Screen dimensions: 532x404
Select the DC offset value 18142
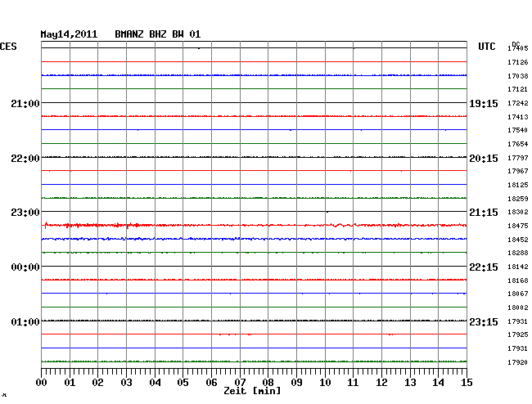click(x=518, y=267)
